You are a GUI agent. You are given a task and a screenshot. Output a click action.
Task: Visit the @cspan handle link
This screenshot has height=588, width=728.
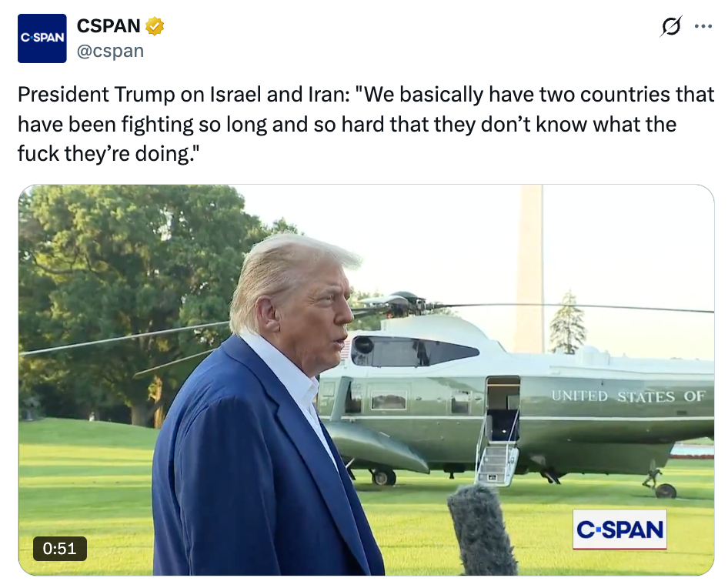pos(110,51)
